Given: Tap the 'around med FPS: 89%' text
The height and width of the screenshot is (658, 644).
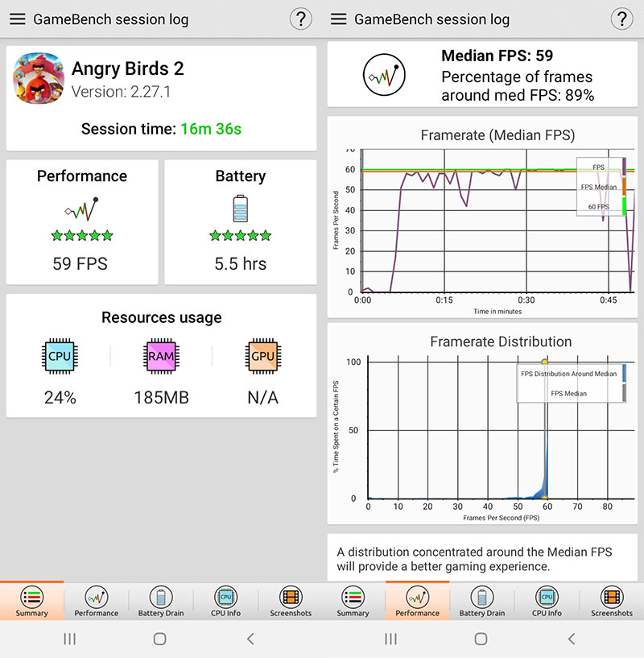Looking at the screenshot, I should click(518, 95).
